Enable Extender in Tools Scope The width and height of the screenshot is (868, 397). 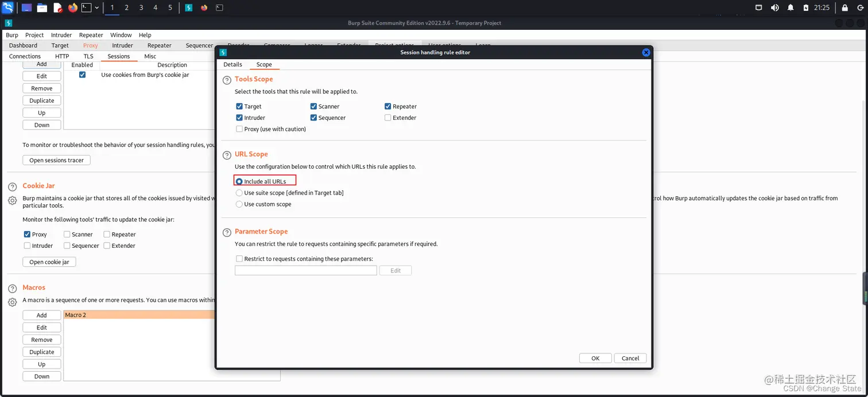coord(388,118)
